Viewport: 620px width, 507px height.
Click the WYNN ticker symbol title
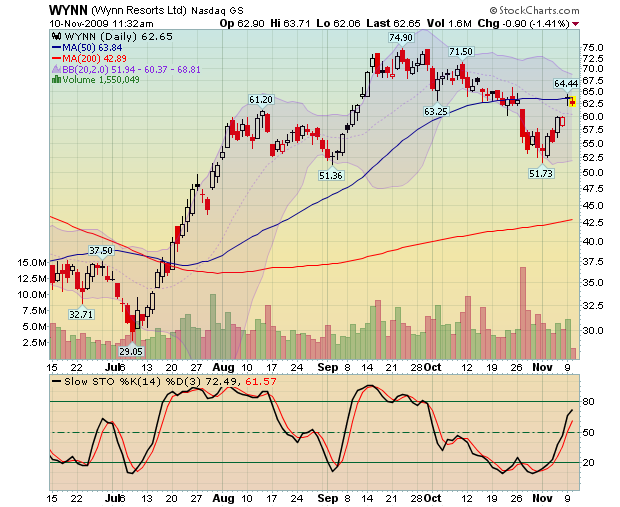[x=68, y=10]
